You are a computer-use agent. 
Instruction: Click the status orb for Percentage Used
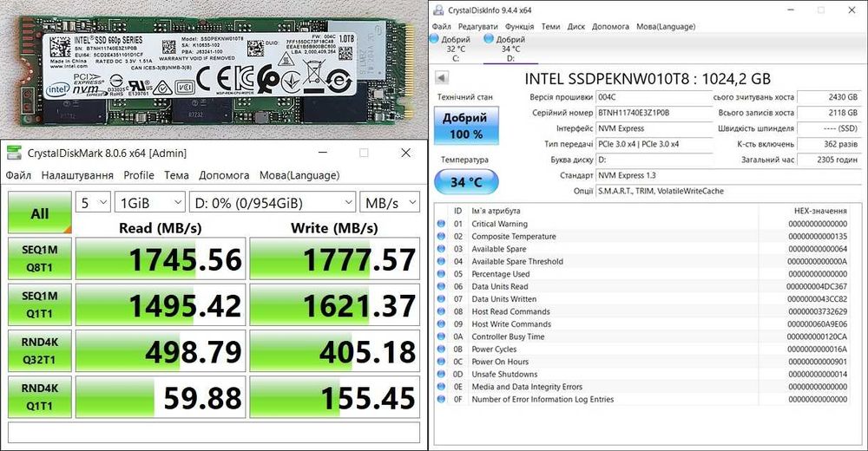(441, 274)
